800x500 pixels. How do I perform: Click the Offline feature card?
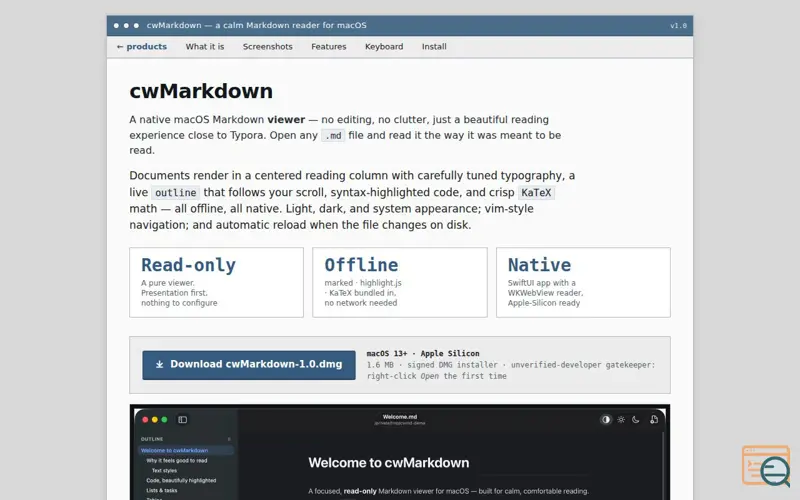click(400, 283)
